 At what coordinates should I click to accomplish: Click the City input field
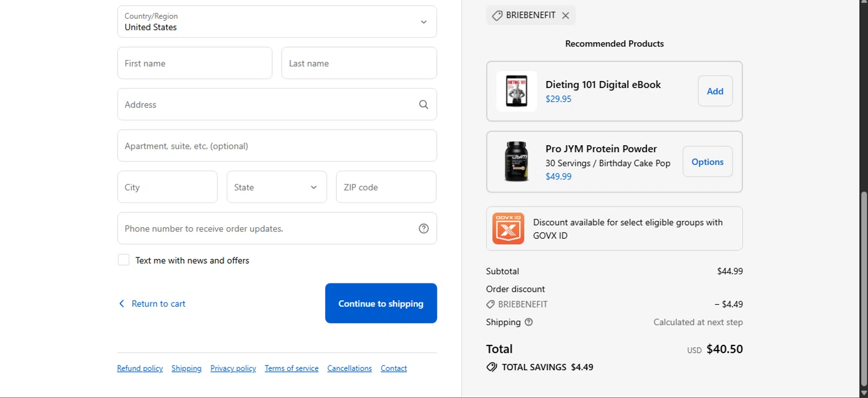coord(167,187)
